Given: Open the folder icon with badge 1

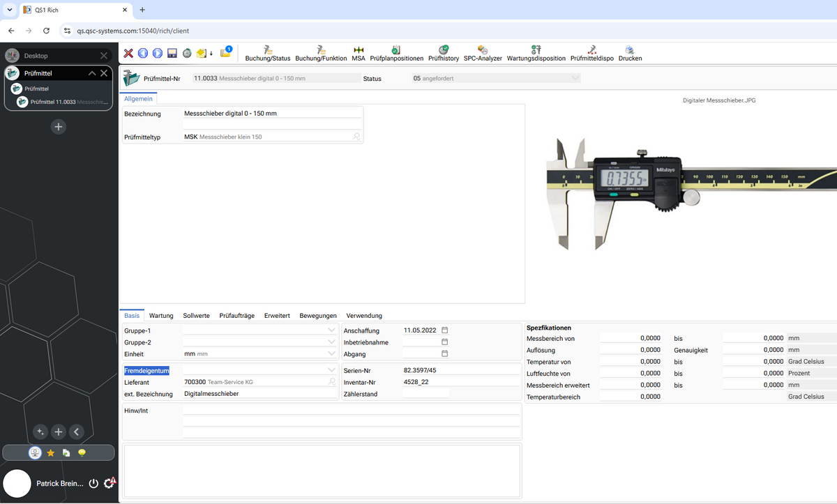Looking at the screenshot, I should (226, 52).
